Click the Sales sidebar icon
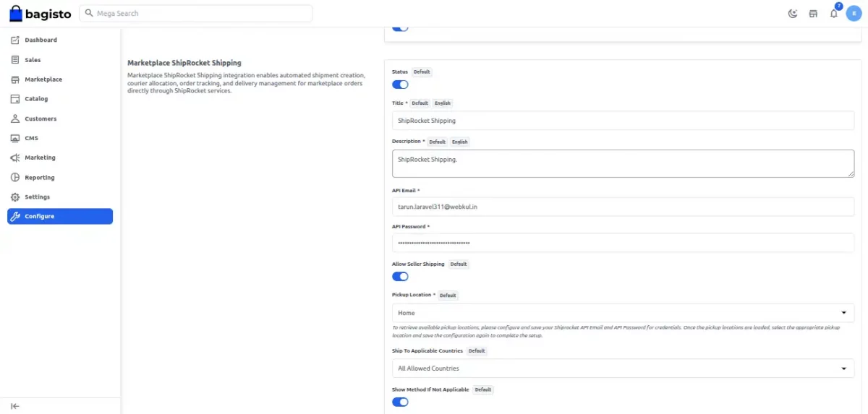The width and height of the screenshot is (868, 414). 15,60
